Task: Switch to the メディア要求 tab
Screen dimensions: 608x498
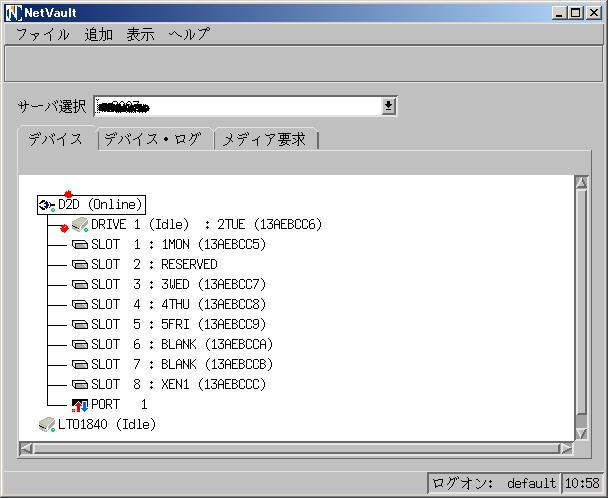Action: coord(266,139)
